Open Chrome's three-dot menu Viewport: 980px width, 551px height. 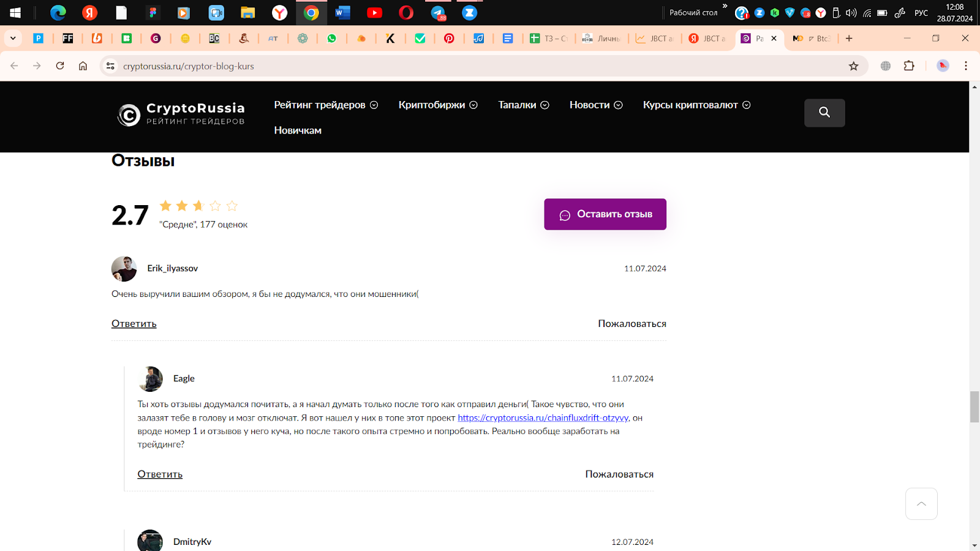click(x=966, y=66)
